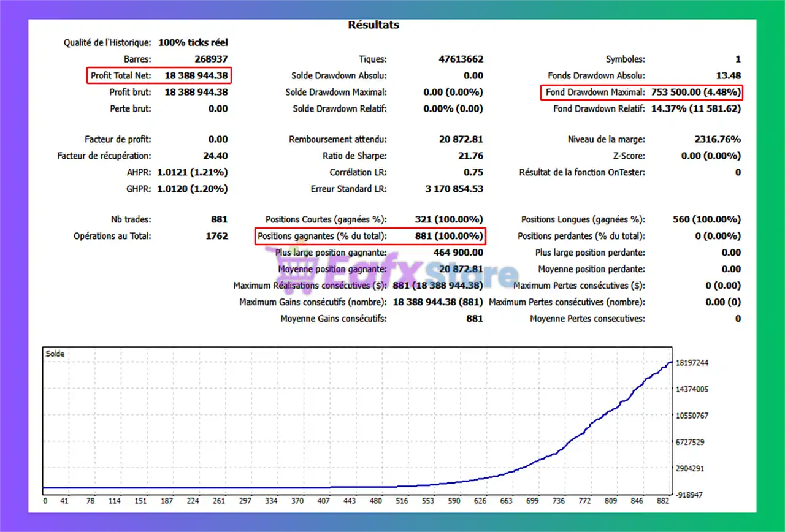Viewport: 785px width, 532px height.
Task: Click the 18197244 y-axis label
Action: [x=692, y=363]
